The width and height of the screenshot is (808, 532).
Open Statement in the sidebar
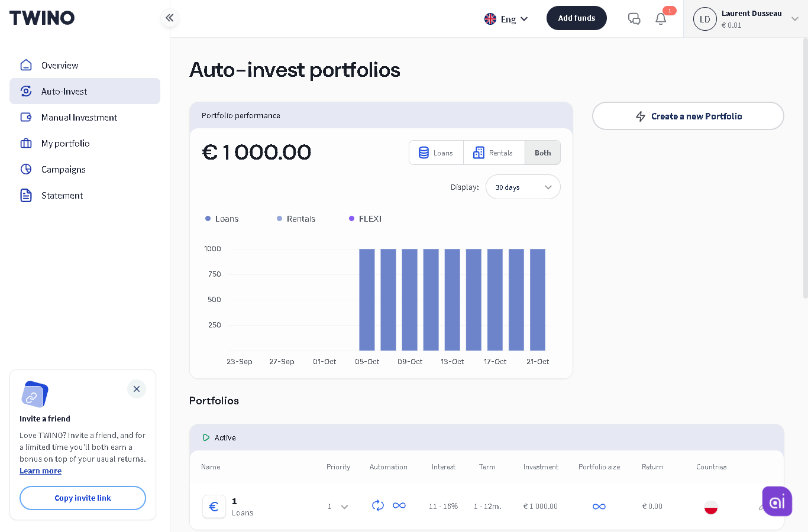point(85,195)
